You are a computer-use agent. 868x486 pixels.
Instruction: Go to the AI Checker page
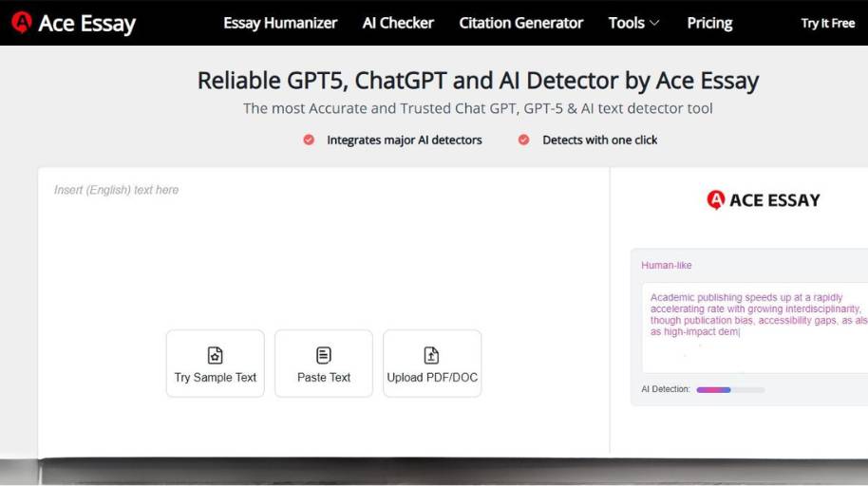(398, 23)
